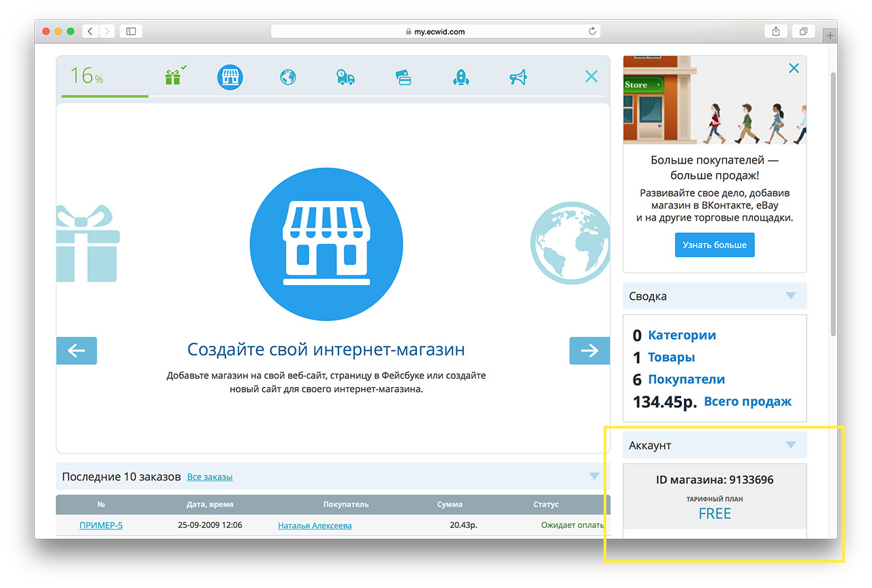Click the Safari back button
Image resolution: width=872 pixels, height=588 pixels.
[x=91, y=31]
